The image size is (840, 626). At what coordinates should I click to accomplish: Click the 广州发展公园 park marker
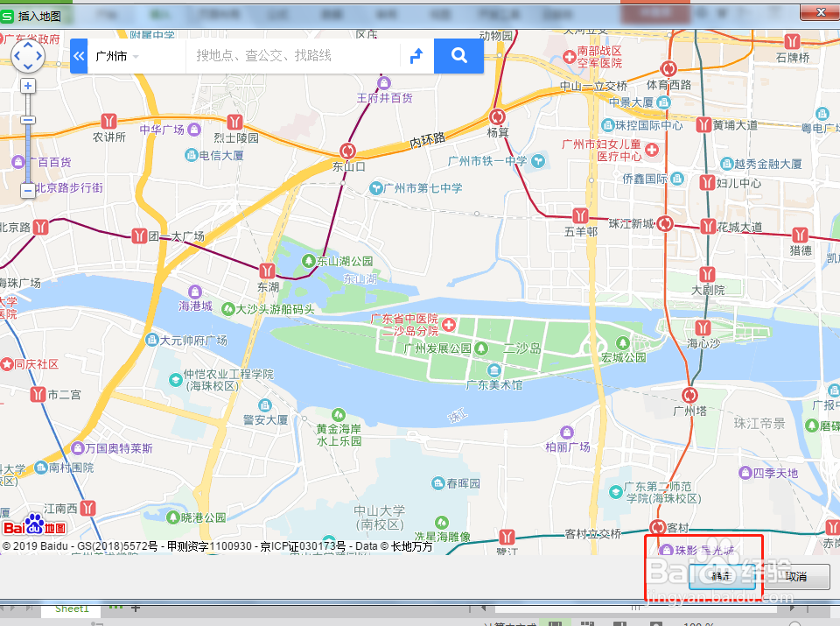click(481, 348)
